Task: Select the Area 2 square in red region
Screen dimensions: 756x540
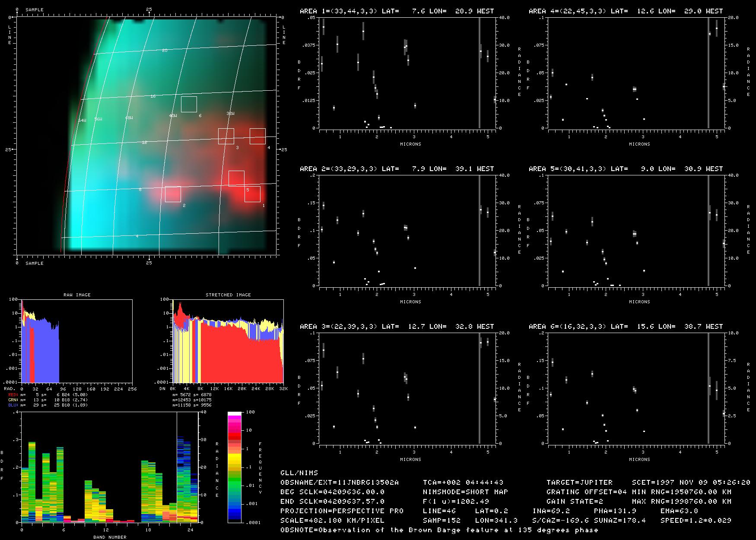Action: [173, 194]
